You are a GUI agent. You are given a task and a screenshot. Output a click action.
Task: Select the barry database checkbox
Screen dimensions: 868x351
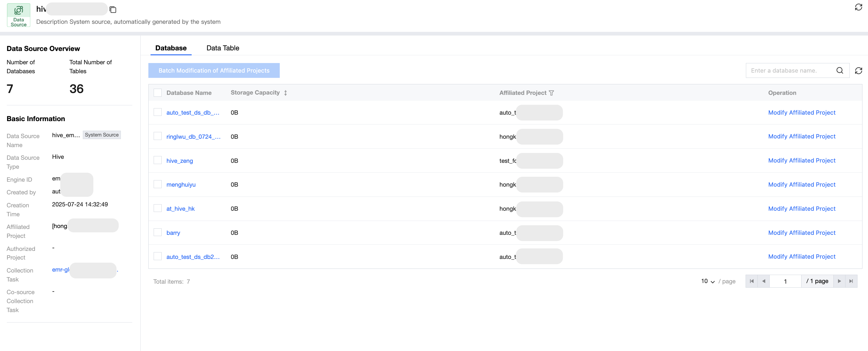point(157,232)
